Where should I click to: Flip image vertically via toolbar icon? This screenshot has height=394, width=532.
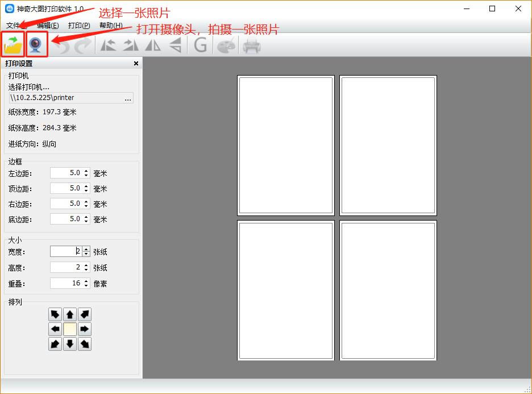176,45
